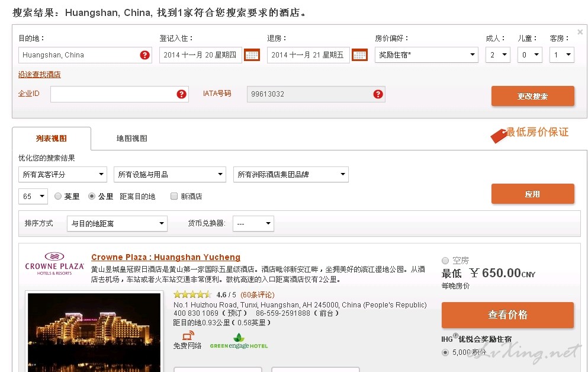Image resolution: width=588 pixels, height=372 pixels.
Task: Click the destination field help icon
Action: coord(144,55)
